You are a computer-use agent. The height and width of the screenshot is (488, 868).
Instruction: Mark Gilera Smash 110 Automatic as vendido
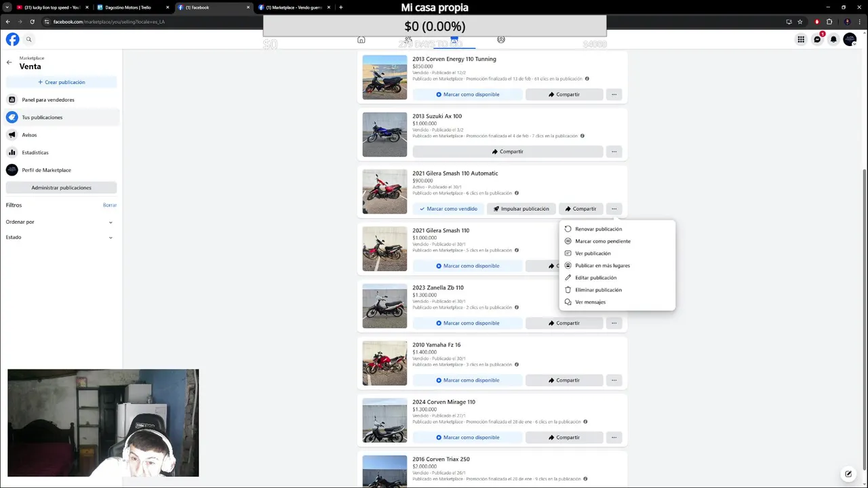pos(448,209)
